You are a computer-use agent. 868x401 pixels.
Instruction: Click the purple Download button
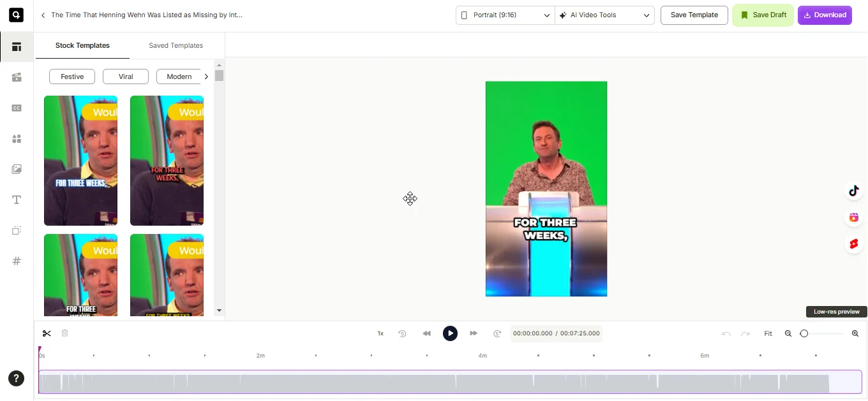click(825, 15)
